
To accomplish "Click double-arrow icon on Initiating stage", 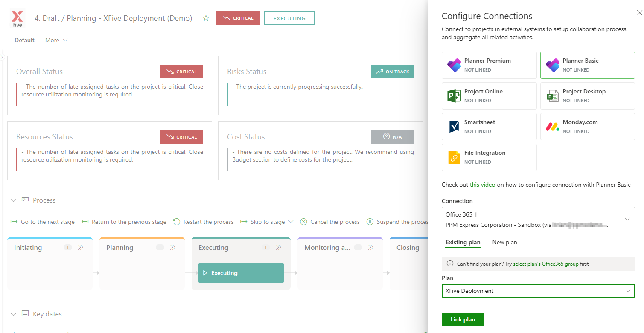I will (x=81, y=247).
